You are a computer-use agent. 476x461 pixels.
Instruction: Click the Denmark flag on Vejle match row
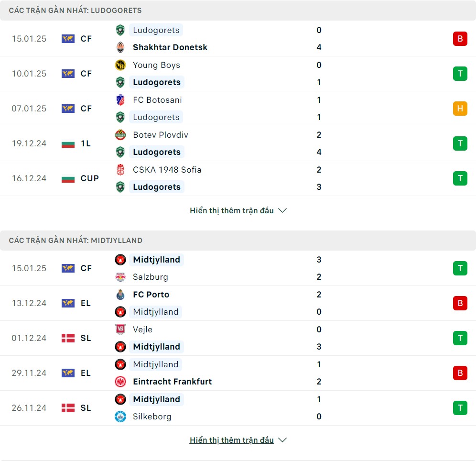point(68,338)
